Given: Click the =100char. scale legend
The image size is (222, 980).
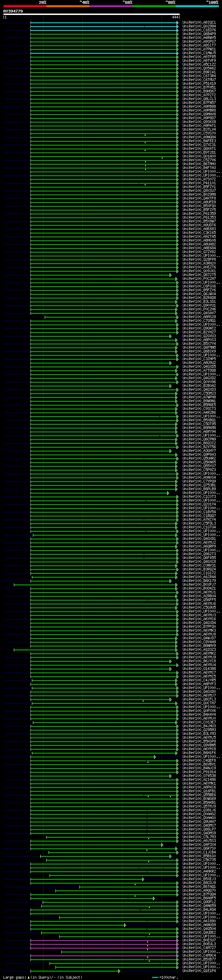Looking at the screenshot, I should tap(165, 977).
